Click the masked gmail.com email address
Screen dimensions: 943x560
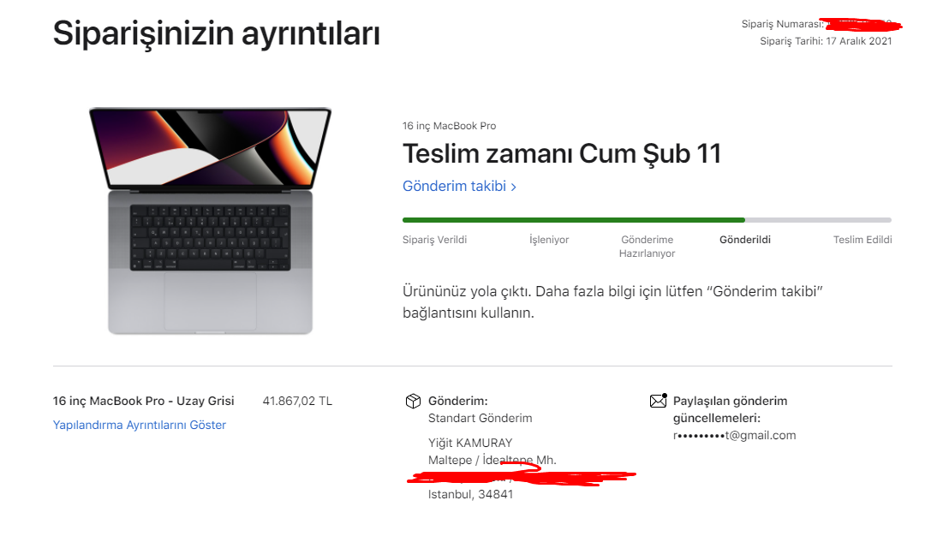[x=734, y=436]
